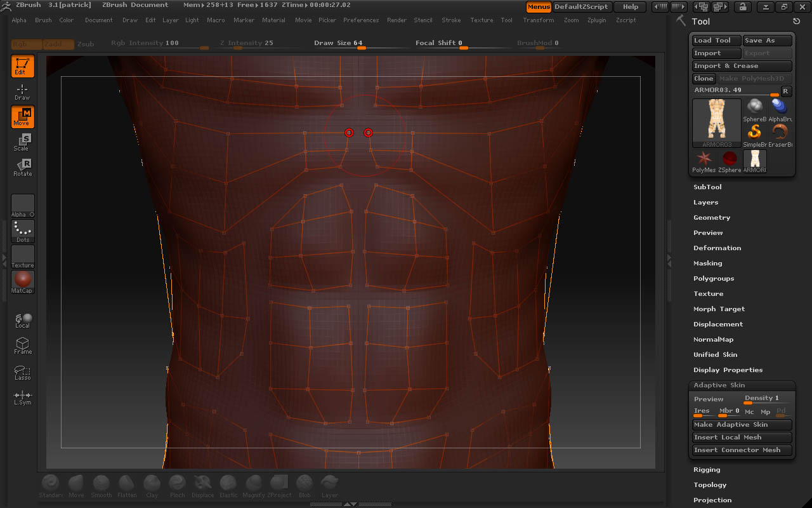Choose the PolyMesh star tool

tap(704, 161)
